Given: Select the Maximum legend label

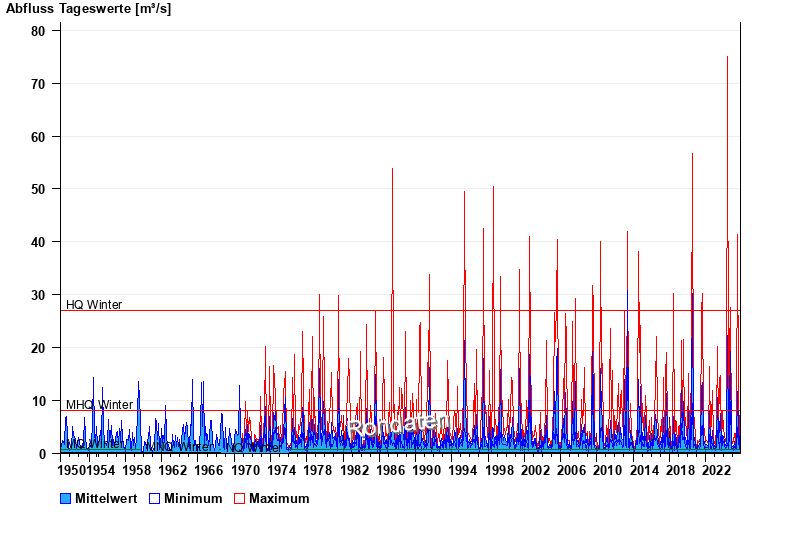Looking at the screenshot, I should tap(279, 499).
